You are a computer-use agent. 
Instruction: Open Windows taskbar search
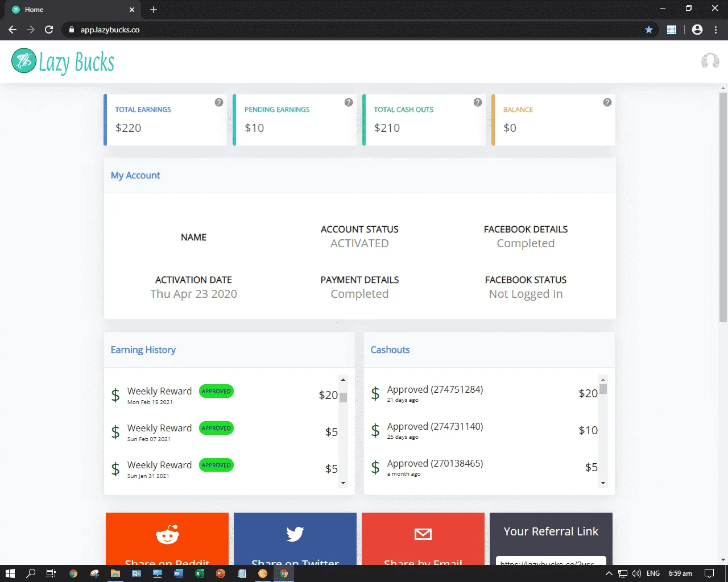[x=31, y=573]
